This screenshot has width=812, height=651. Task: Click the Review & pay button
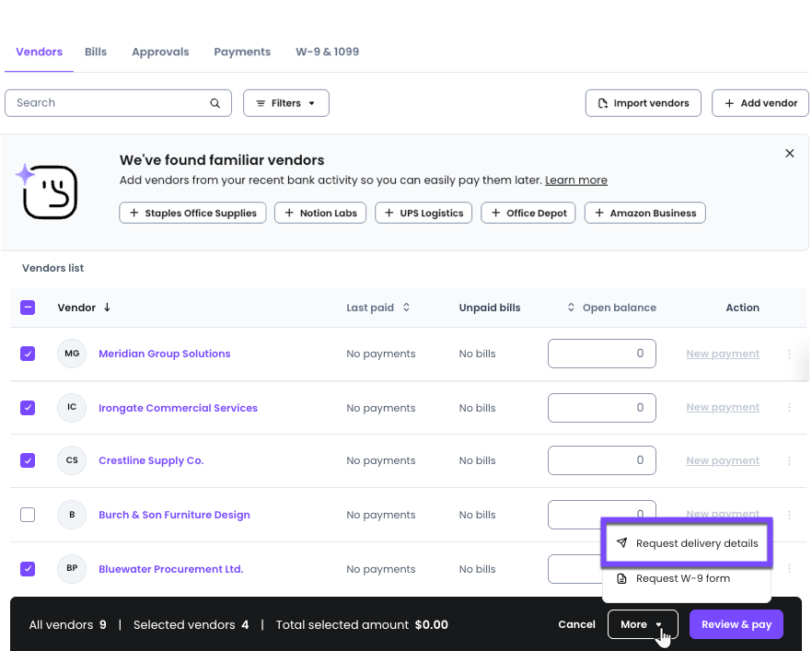point(736,624)
